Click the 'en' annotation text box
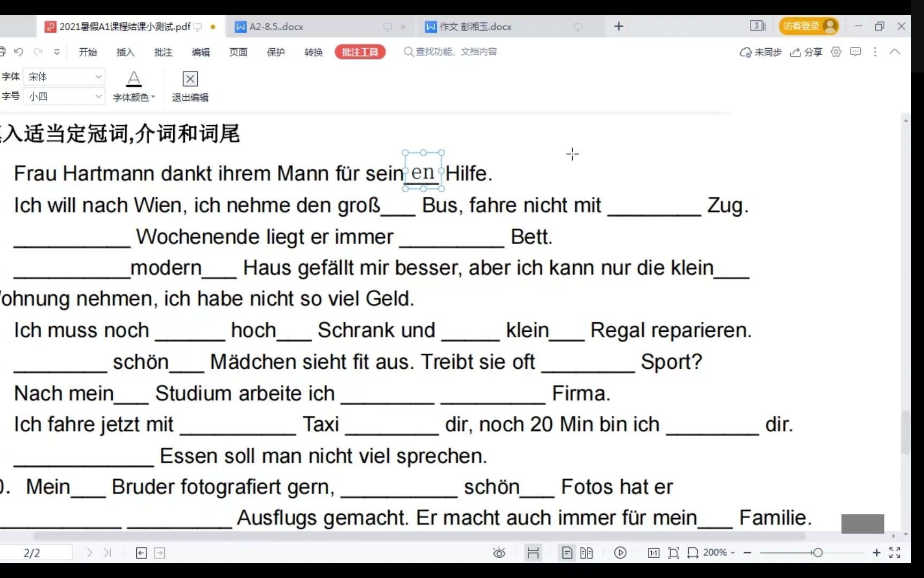Screen dimensions: 924x578 click(423, 171)
